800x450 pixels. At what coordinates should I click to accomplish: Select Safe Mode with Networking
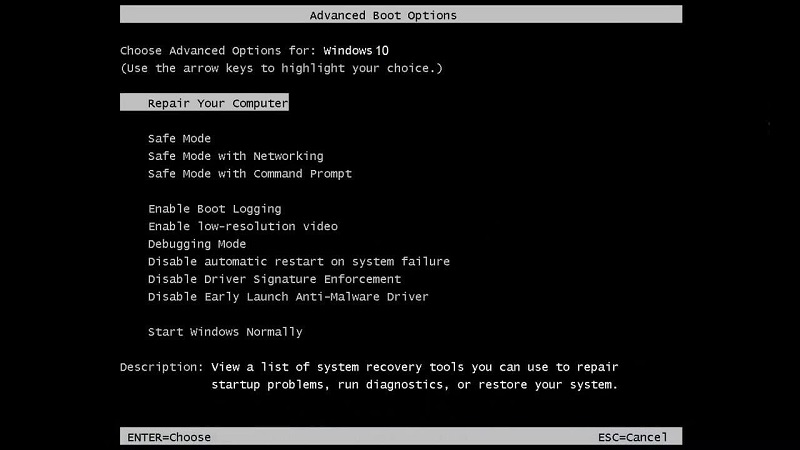coord(235,156)
